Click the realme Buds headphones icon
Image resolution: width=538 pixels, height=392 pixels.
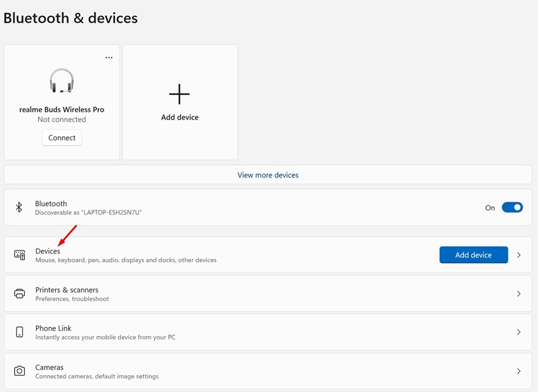(x=61, y=81)
